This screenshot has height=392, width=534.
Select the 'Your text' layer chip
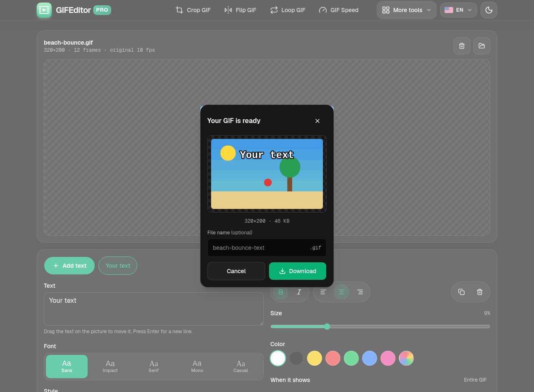click(118, 266)
